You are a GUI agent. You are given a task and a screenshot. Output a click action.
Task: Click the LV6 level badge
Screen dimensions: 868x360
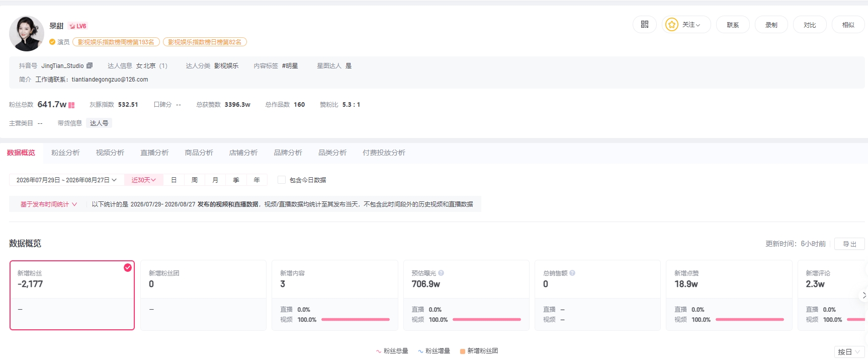[x=77, y=26]
